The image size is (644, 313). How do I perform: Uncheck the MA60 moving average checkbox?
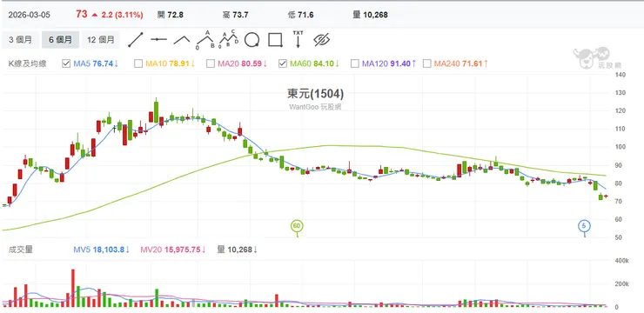tap(283, 63)
